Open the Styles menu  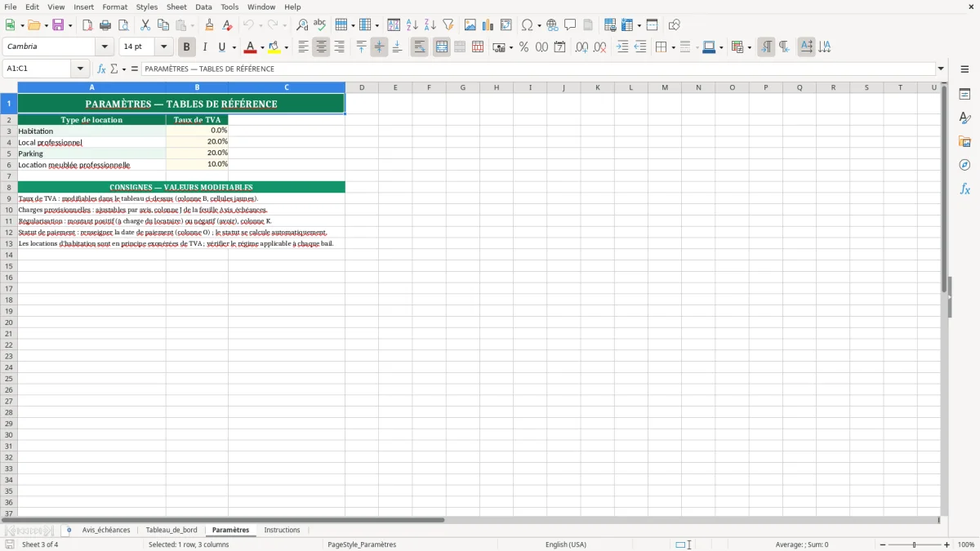point(147,7)
